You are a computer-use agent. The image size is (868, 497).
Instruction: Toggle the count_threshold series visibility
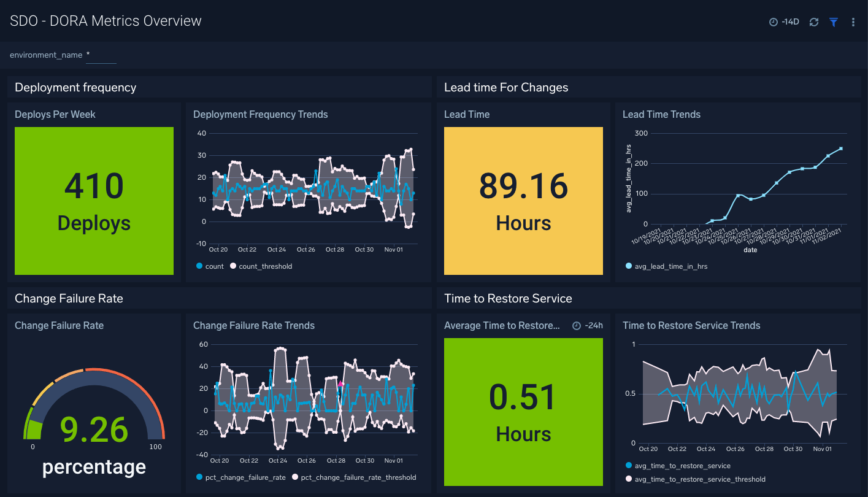point(232,266)
